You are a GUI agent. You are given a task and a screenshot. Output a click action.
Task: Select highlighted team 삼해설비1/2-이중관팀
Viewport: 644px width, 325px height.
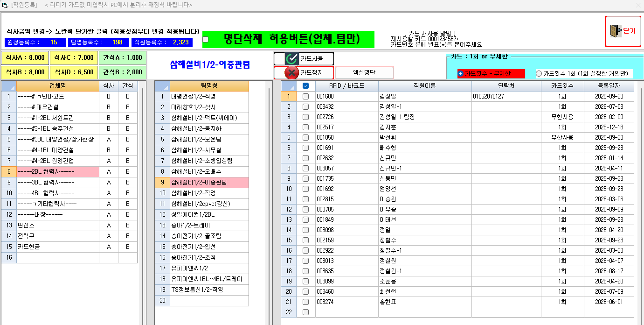[x=209, y=182]
